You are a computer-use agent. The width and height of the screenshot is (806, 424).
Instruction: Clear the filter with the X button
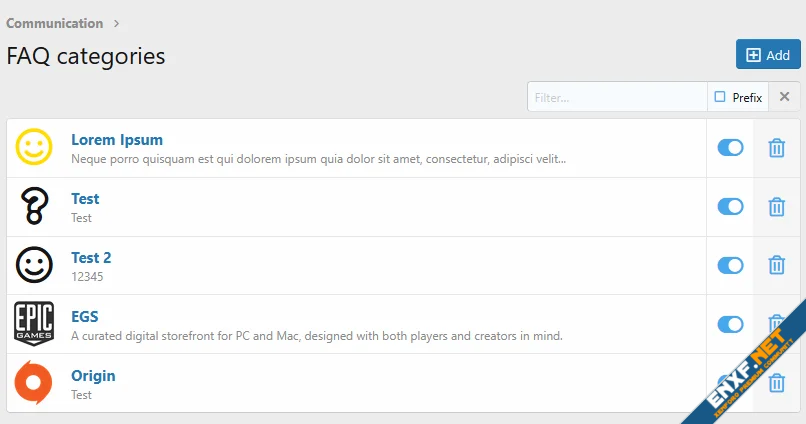click(x=784, y=97)
